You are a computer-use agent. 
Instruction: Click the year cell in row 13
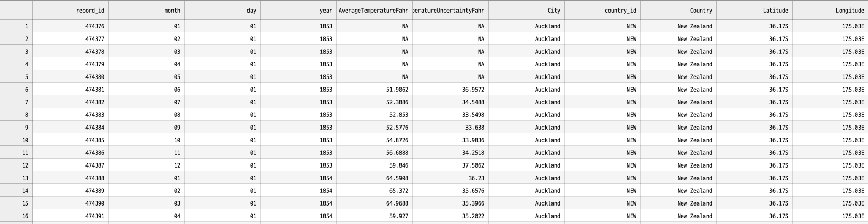click(298, 178)
